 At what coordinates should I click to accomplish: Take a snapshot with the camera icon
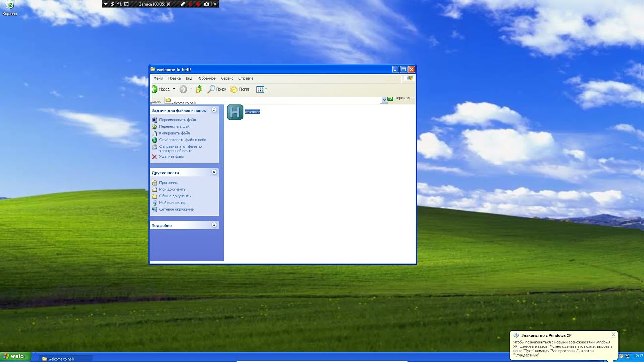(x=206, y=4)
